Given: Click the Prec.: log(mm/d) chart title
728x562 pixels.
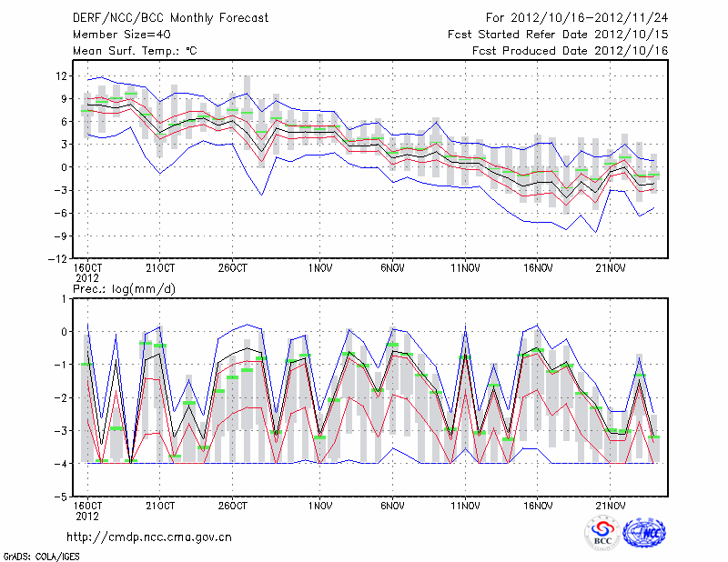Looking at the screenshot, I should [122, 289].
